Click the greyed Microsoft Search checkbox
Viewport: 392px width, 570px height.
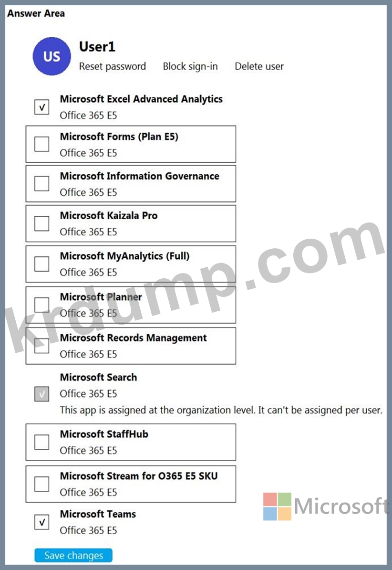(x=42, y=394)
